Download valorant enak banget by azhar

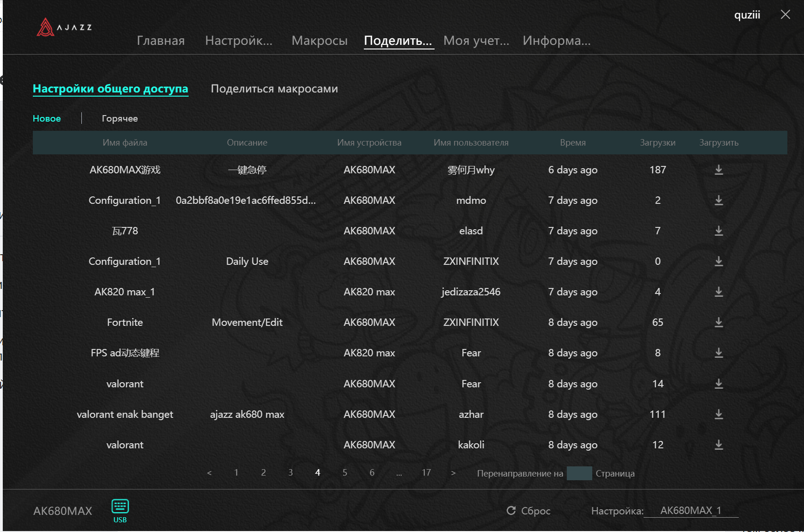click(x=718, y=414)
